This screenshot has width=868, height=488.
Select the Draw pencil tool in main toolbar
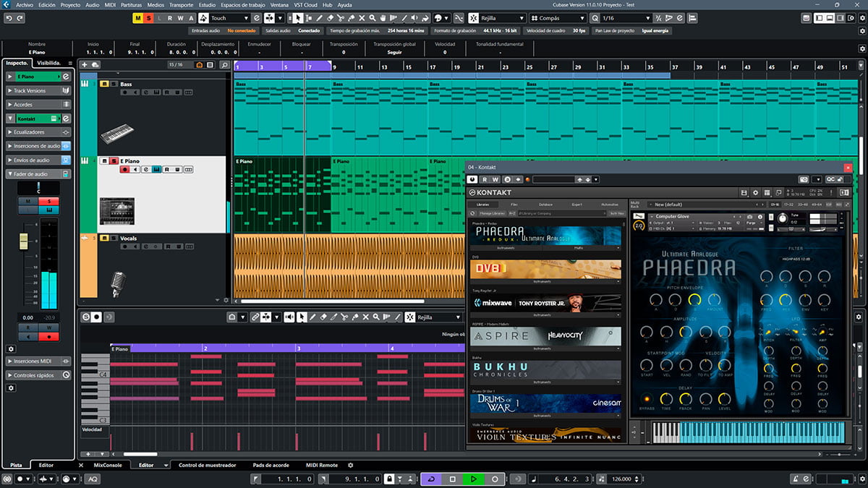pos(320,18)
